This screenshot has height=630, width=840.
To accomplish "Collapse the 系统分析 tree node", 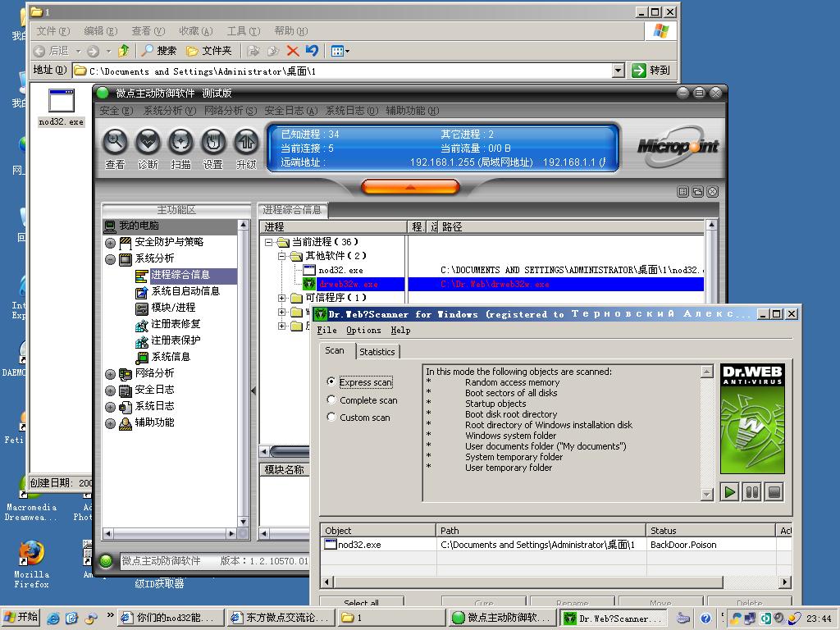I will click(x=111, y=260).
